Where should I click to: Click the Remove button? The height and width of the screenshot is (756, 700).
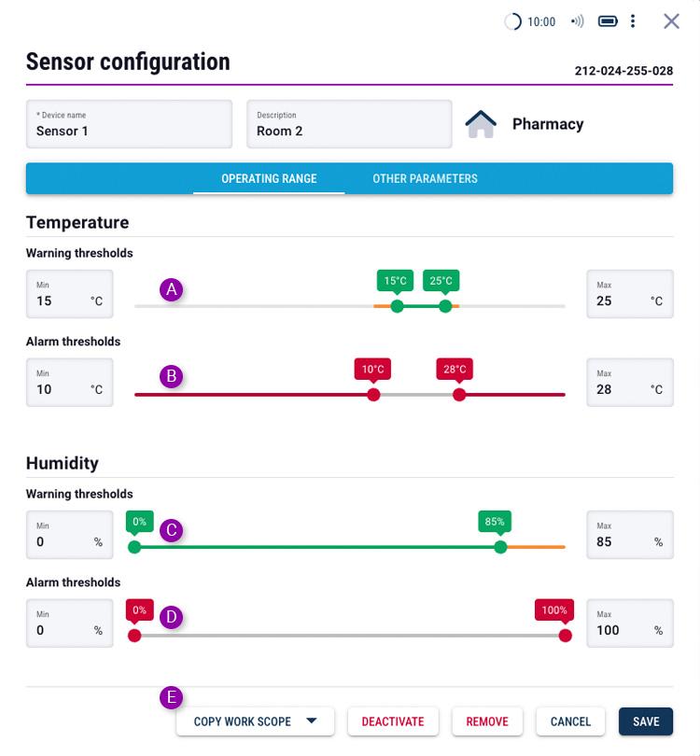(487, 721)
